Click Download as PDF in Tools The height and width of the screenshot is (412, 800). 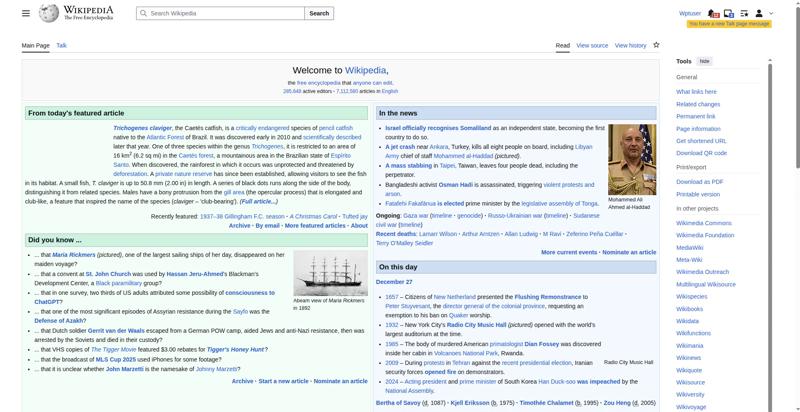(699, 181)
